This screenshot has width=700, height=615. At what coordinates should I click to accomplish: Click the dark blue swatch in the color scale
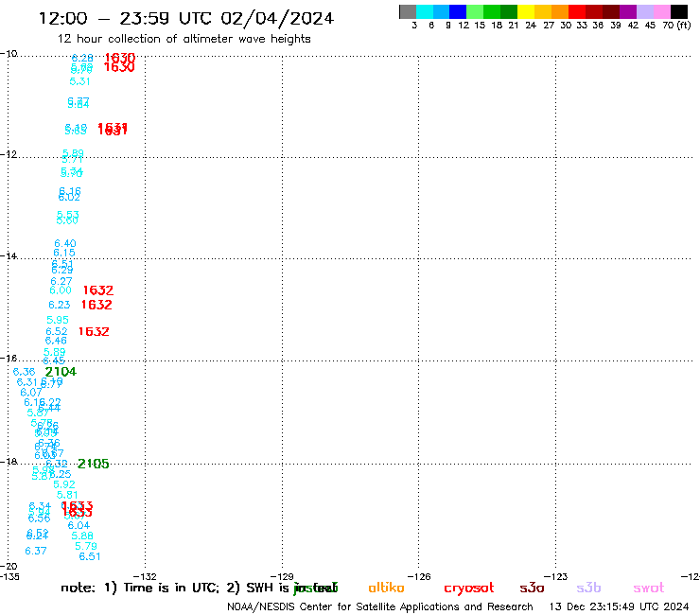tap(458, 11)
